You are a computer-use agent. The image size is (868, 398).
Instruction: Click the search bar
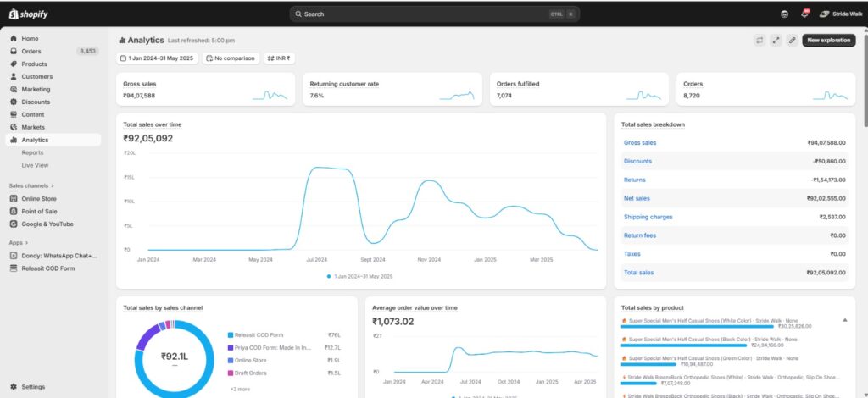(433, 14)
